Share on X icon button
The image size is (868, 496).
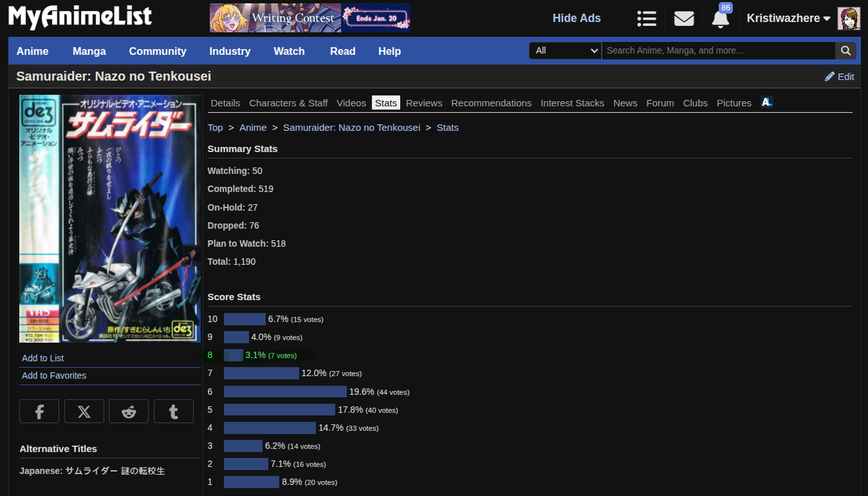pyautogui.click(x=84, y=411)
